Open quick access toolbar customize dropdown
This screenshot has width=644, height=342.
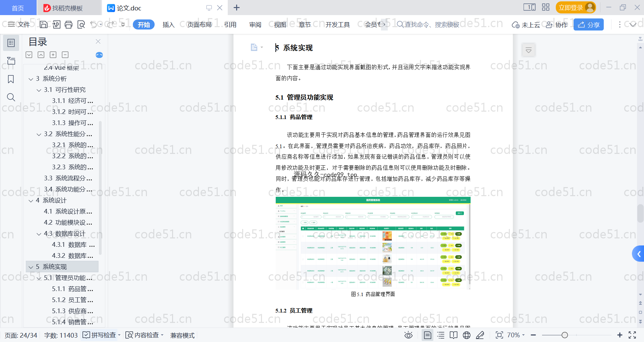click(x=123, y=24)
